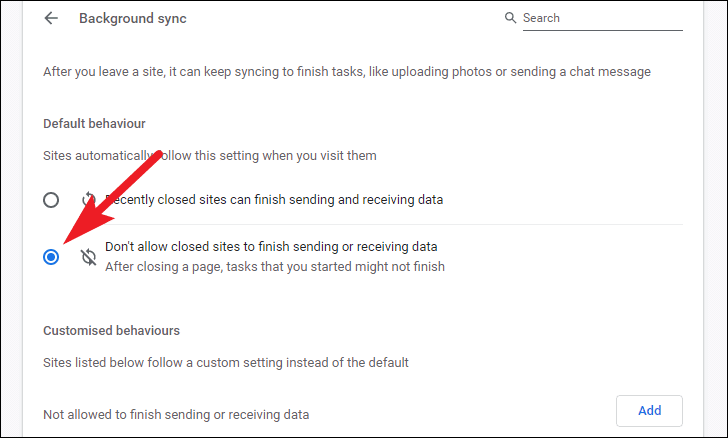The height and width of the screenshot is (438, 728).
Task: Click the 'Customised behaviours' heading
Action: (111, 330)
